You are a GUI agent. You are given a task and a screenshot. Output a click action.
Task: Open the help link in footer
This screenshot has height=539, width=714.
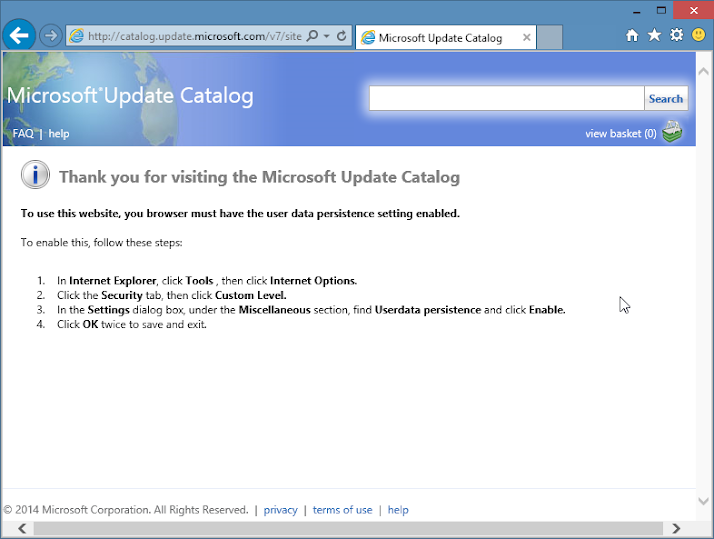[x=398, y=510]
